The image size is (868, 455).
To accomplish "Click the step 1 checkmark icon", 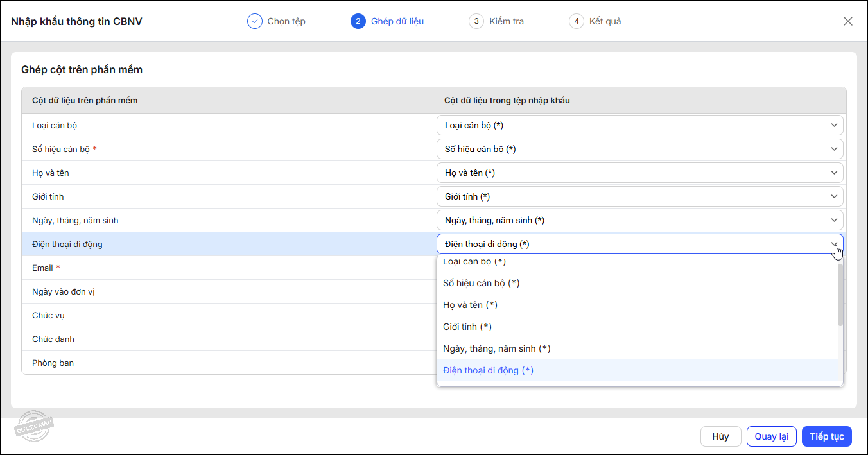I will pos(255,21).
